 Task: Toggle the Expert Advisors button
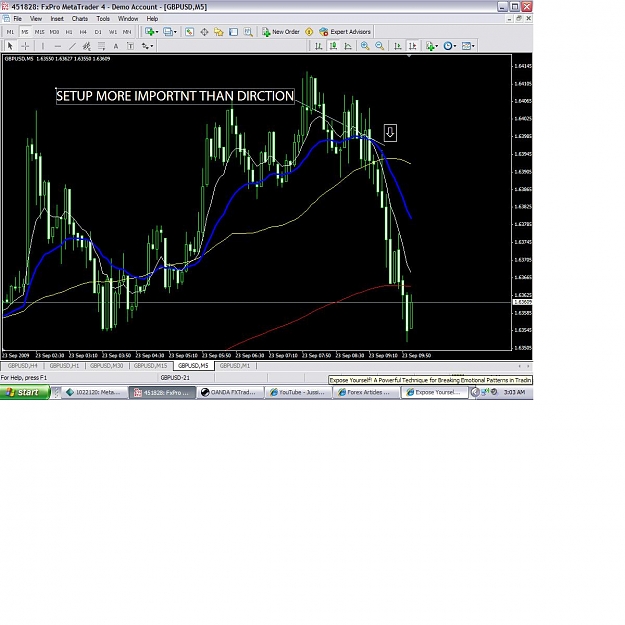click(345, 32)
